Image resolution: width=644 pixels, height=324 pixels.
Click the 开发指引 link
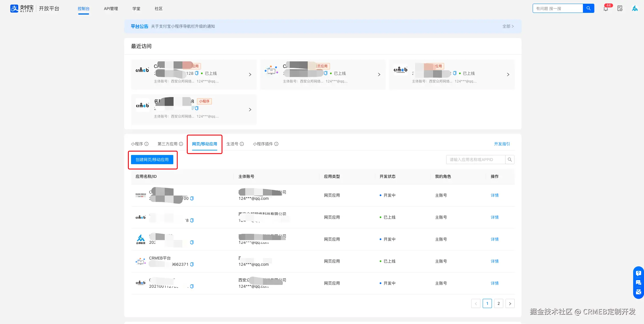click(x=502, y=144)
